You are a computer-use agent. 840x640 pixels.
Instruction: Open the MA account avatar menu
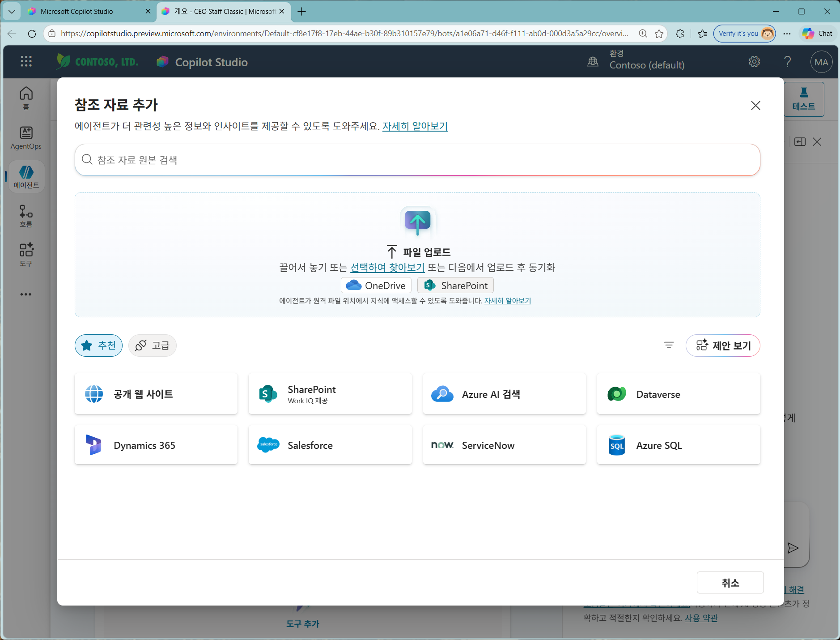pos(821,62)
